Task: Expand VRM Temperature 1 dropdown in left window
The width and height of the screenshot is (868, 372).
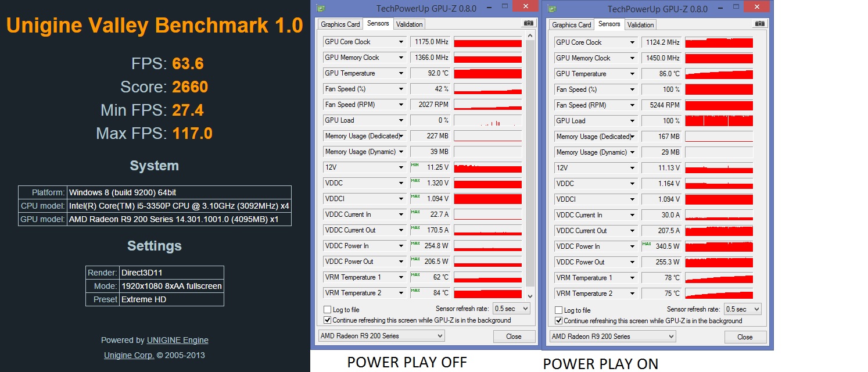Action: [x=401, y=277]
